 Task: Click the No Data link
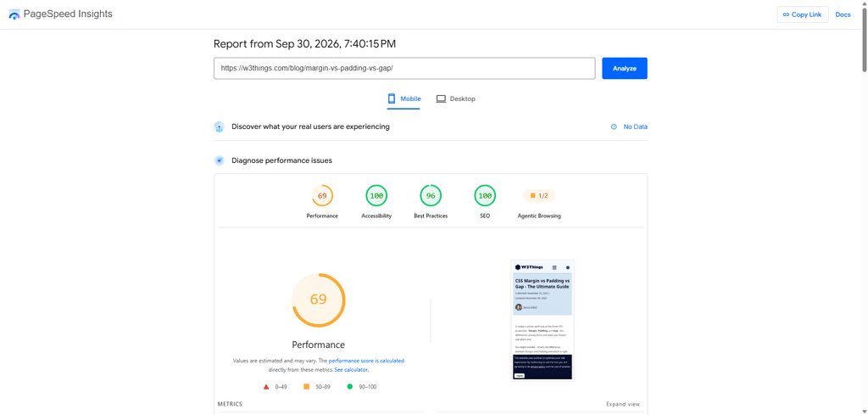point(635,127)
